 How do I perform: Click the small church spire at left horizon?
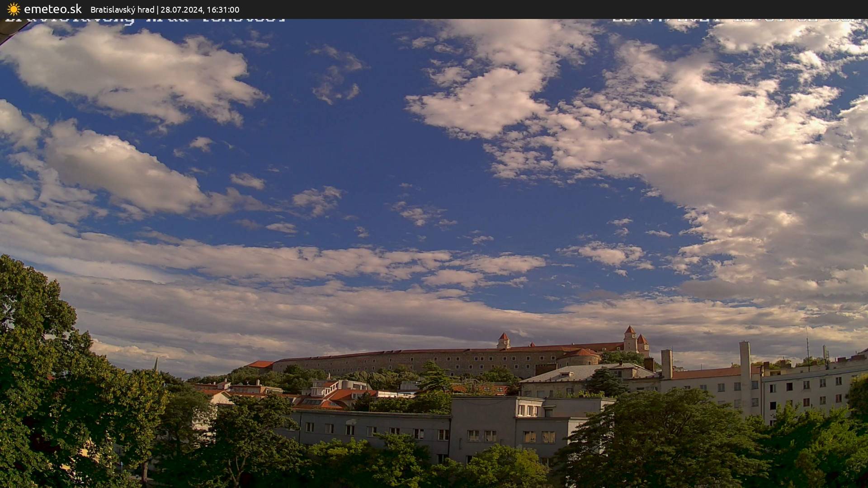point(156,364)
